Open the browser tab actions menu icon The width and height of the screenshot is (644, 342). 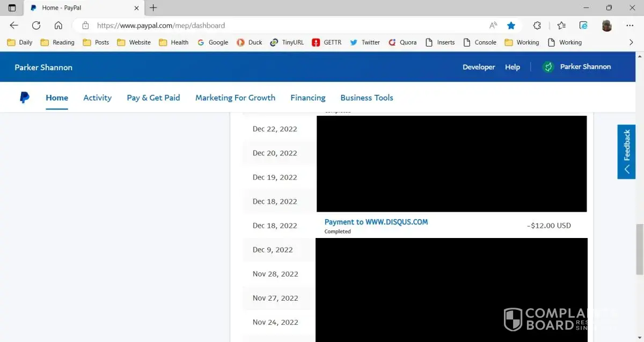[12, 8]
